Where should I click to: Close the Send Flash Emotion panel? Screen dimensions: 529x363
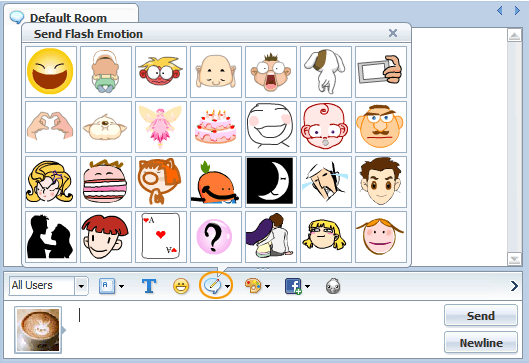click(393, 33)
